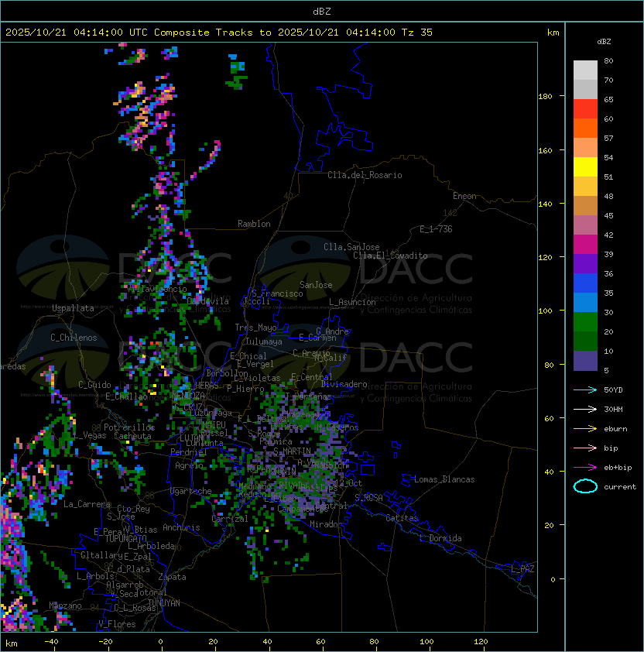
Task: Click the '180' tick on right axis
Action: (x=545, y=96)
